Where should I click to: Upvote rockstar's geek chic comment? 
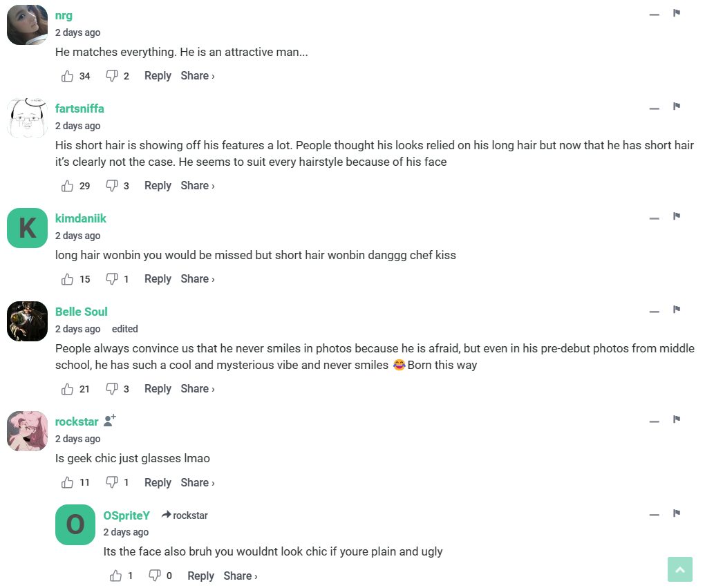click(67, 482)
